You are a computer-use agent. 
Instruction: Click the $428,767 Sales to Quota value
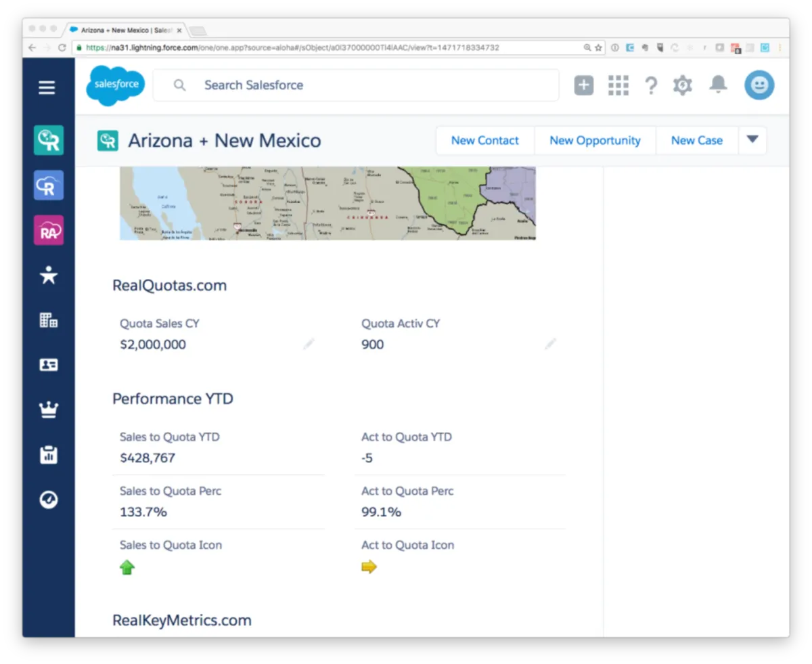click(x=148, y=458)
